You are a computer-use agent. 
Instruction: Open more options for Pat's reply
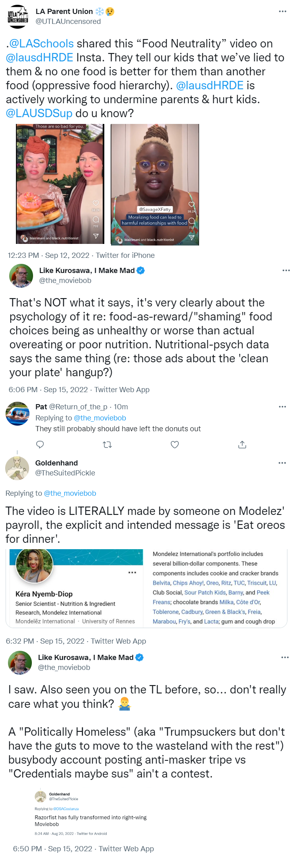[x=282, y=407]
